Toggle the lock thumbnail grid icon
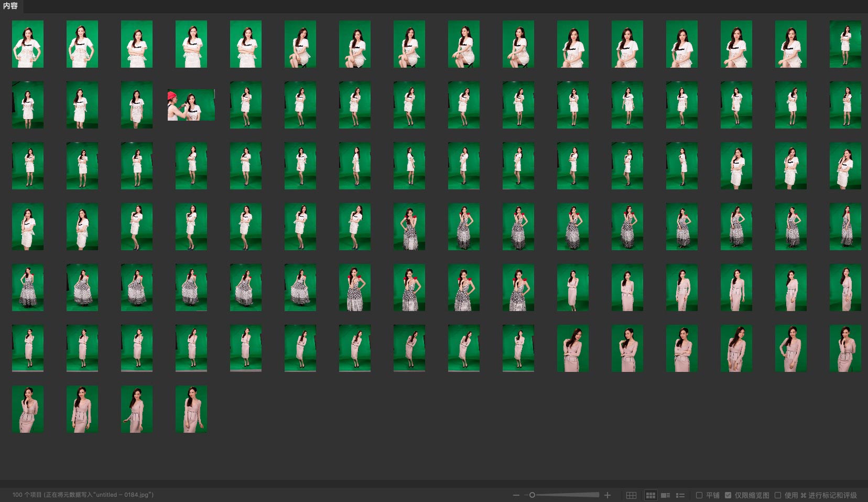The width and height of the screenshot is (868, 502). [x=631, y=495]
